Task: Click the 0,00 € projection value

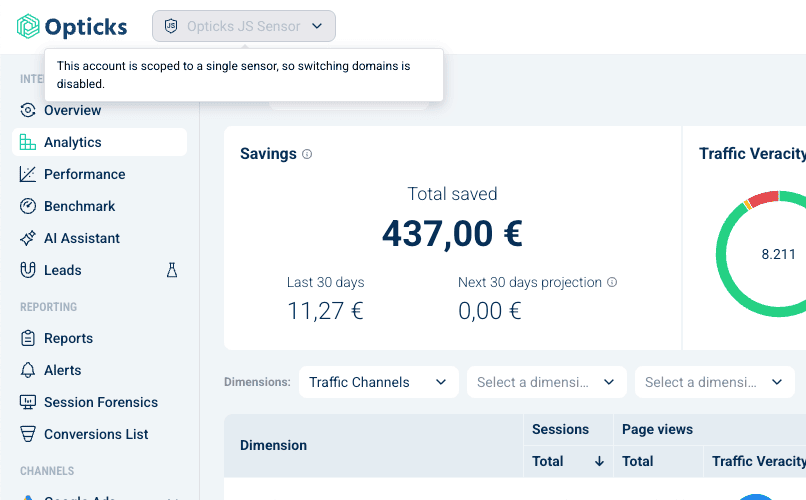Action: [490, 311]
